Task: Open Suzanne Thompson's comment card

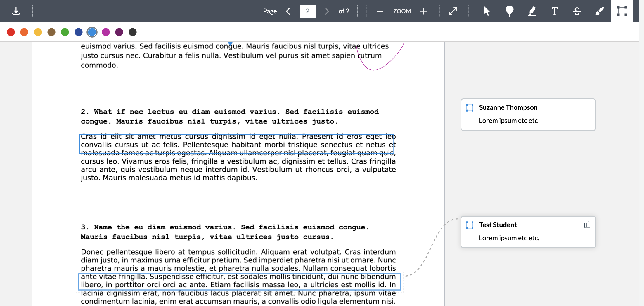Action: (x=528, y=114)
